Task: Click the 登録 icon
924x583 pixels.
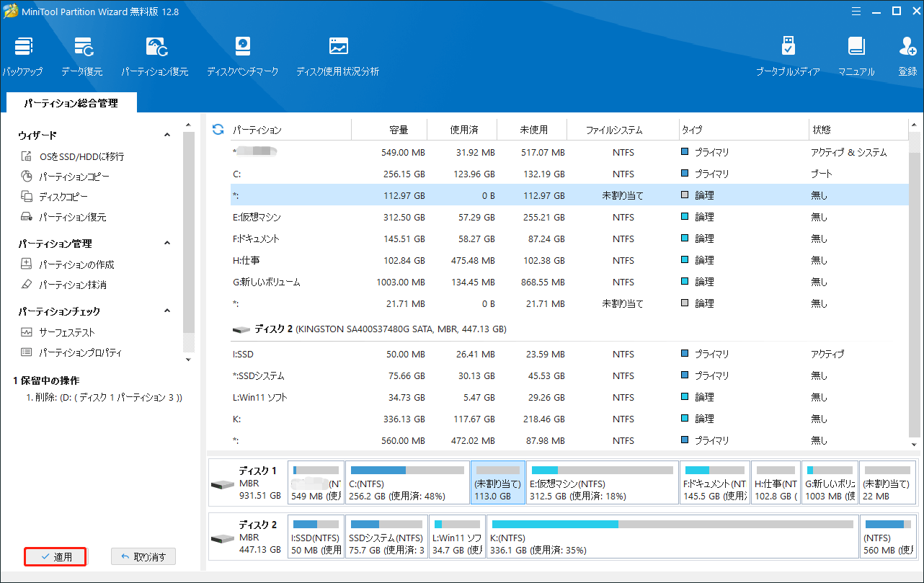Action: [x=907, y=56]
